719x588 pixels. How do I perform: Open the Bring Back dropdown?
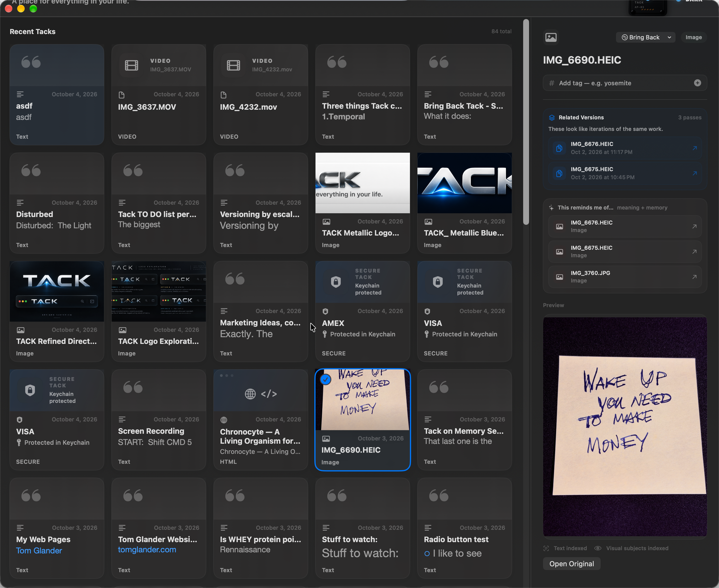click(x=645, y=37)
